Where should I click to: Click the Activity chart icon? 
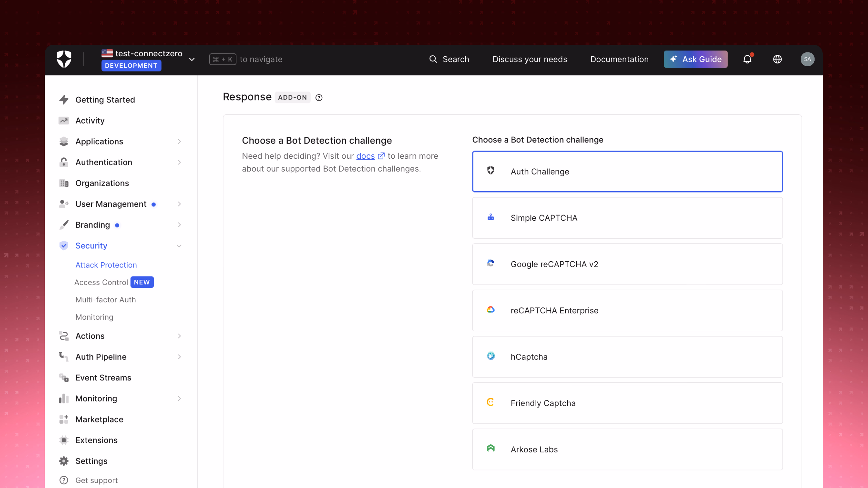64,121
